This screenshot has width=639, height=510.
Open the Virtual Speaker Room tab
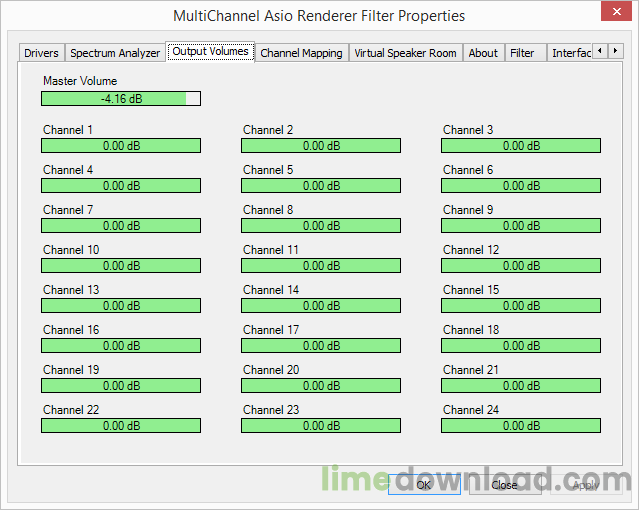[x=405, y=53]
